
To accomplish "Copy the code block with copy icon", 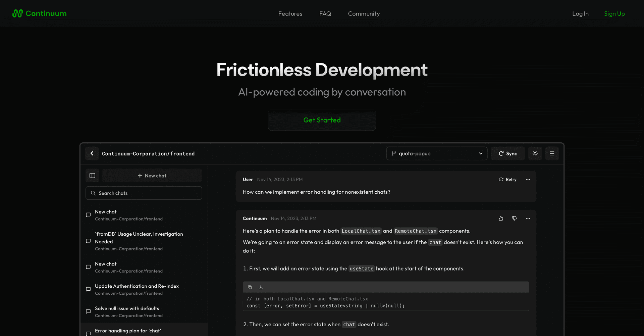I will pyautogui.click(x=250, y=287).
